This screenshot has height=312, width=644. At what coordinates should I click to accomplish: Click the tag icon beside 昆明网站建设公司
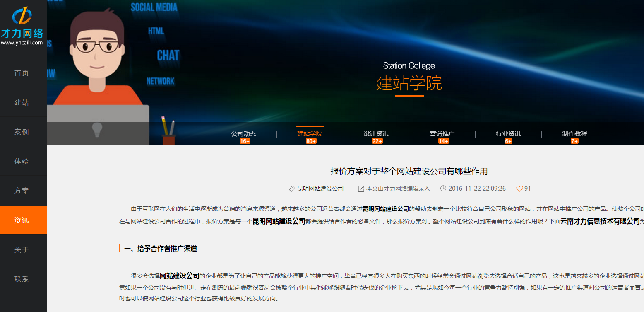pyautogui.click(x=291, y=188)
